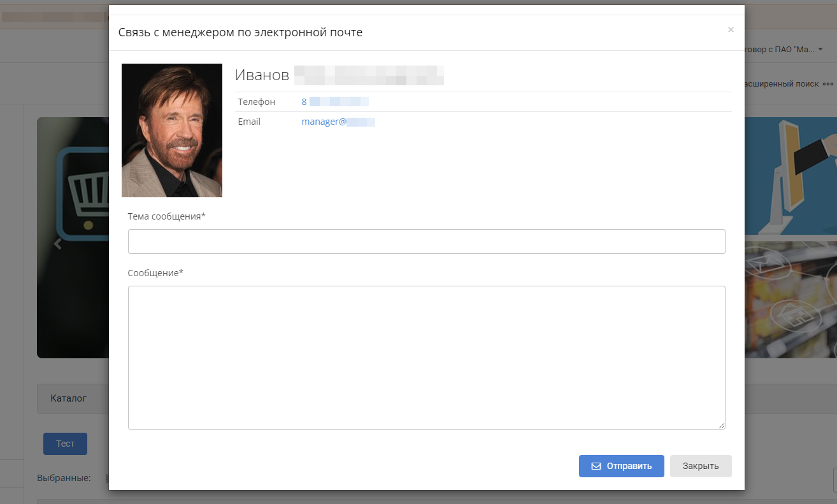
Task: Click the blue Тест button
Action: pyautogui.click(x=65, y=444)
